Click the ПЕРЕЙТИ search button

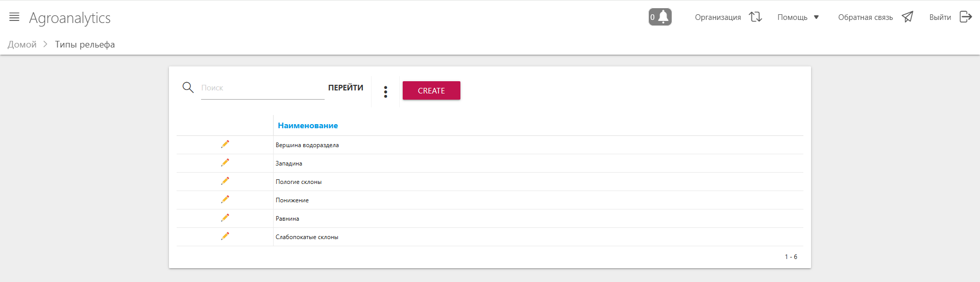346,88
